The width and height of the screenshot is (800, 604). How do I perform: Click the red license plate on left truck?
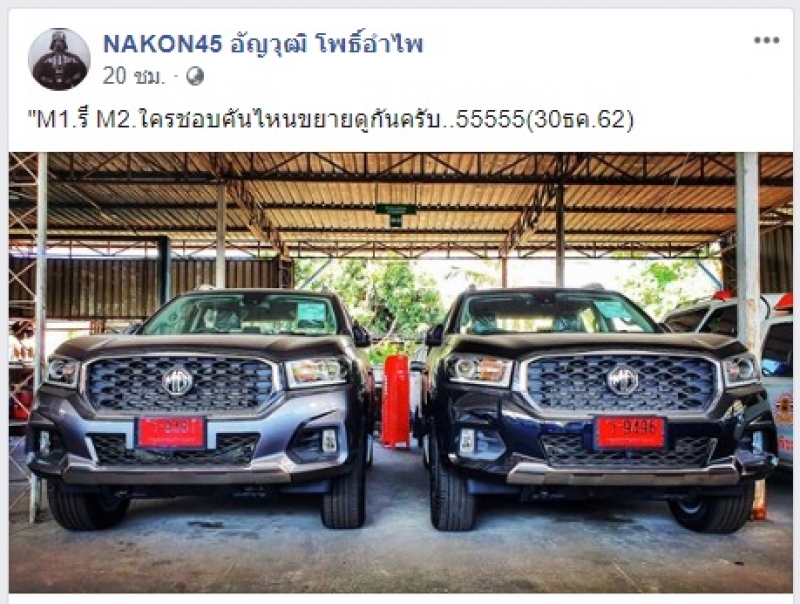pyautogui.click(x=171, y=432)
